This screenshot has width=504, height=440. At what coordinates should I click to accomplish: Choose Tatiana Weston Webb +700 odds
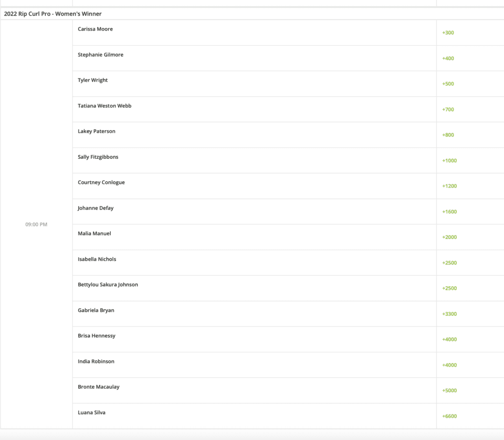[x=448, y=109]
